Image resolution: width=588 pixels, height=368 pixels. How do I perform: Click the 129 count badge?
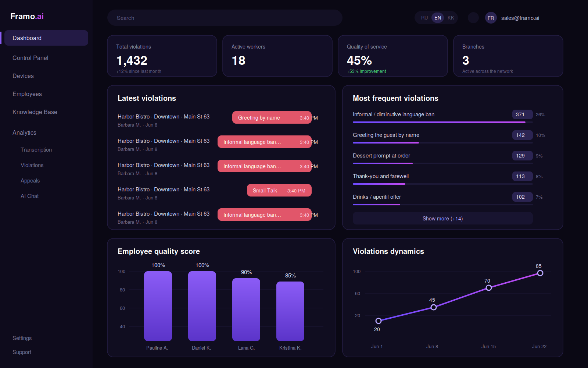522,156
